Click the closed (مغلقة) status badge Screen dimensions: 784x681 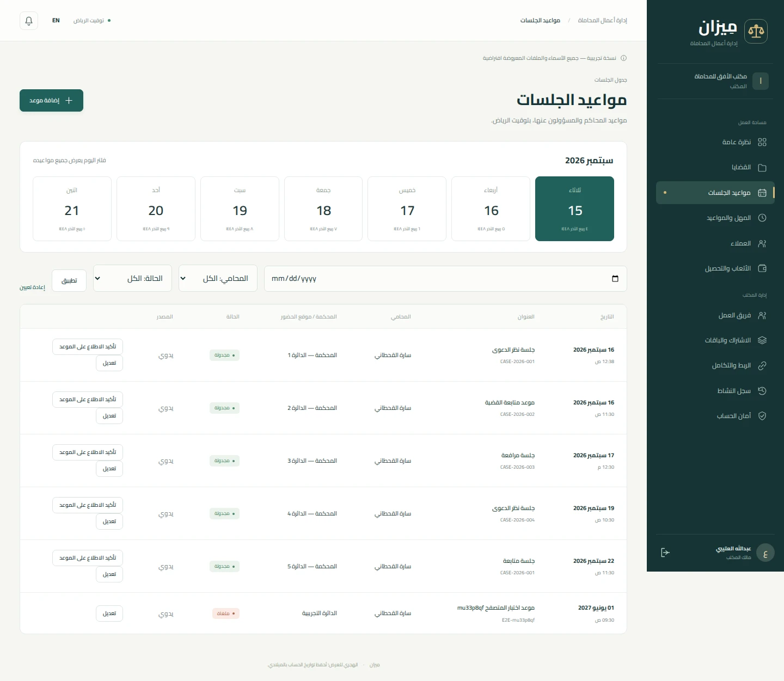coord(226,613)
